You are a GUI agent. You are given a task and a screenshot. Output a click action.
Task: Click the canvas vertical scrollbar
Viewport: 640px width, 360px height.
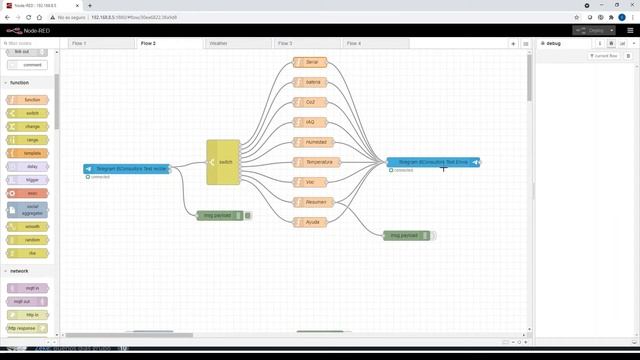click(529, 78)
